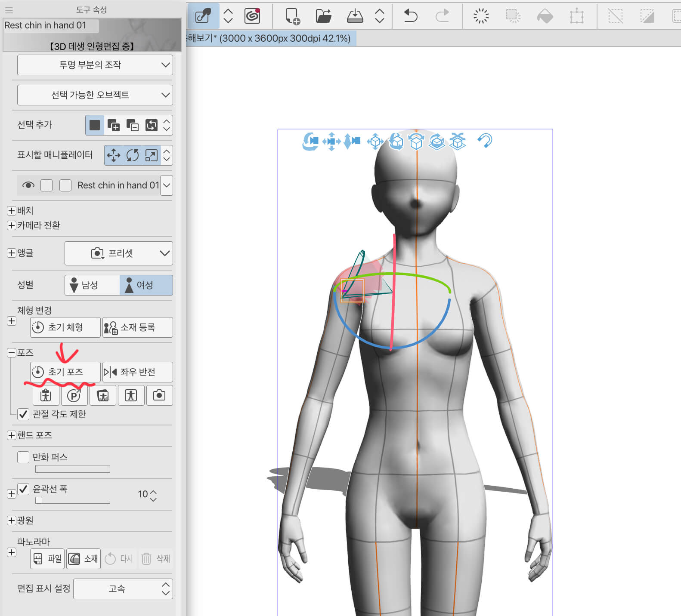Click the deselect icon in toolbar
The image size is (681, 616).
click(616, 16)
